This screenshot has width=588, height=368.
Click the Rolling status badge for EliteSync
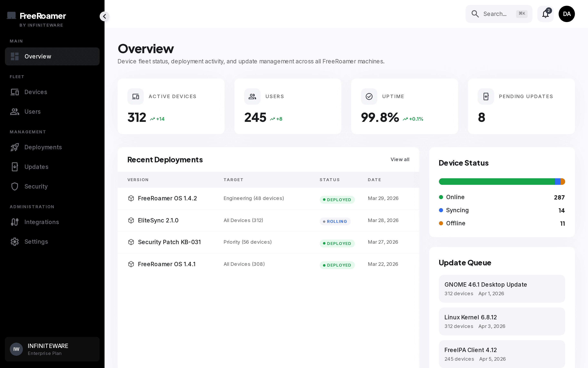click(335, 221)
